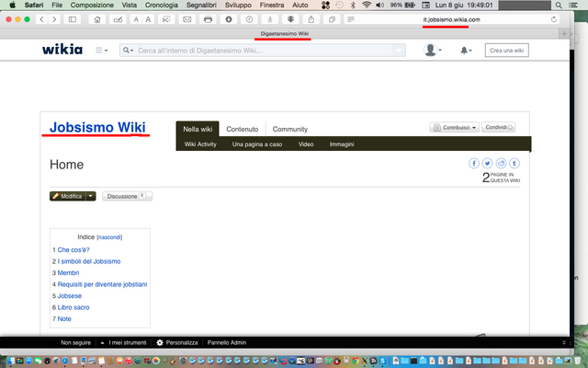The width and height of the screenshot is (588, 368).
Task: Submit search with arrow button
Action: pos(399,51)
